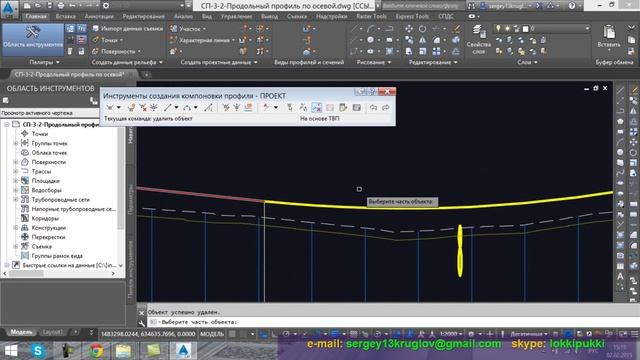The width and height of the screenshot is (640, 360).
Task: Switch to the Raster Tools ribbon tab
Action: [x=371, y=16]
